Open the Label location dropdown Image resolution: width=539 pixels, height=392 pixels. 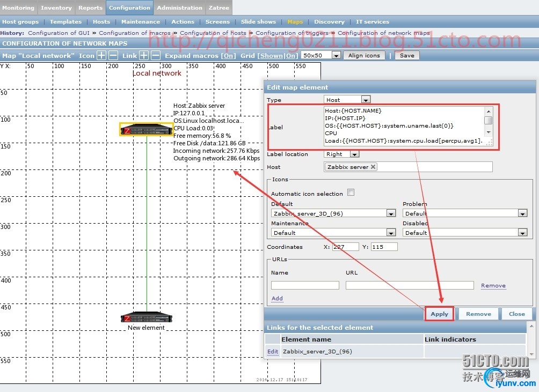coord(341,154)
